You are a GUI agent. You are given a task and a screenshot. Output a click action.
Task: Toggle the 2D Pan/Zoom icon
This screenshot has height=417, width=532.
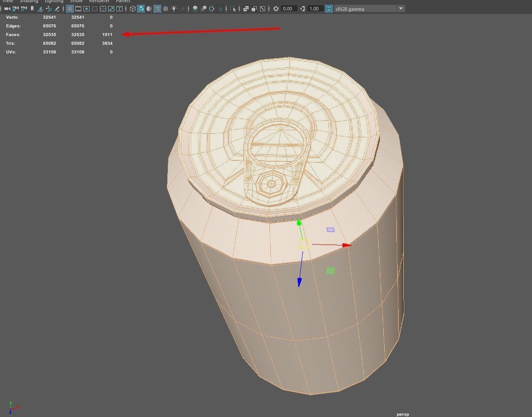pyautogui.click(x=49, y=9)
